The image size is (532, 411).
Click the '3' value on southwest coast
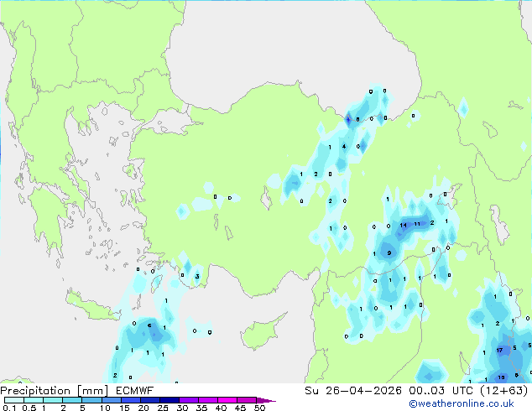click(197, 276)
